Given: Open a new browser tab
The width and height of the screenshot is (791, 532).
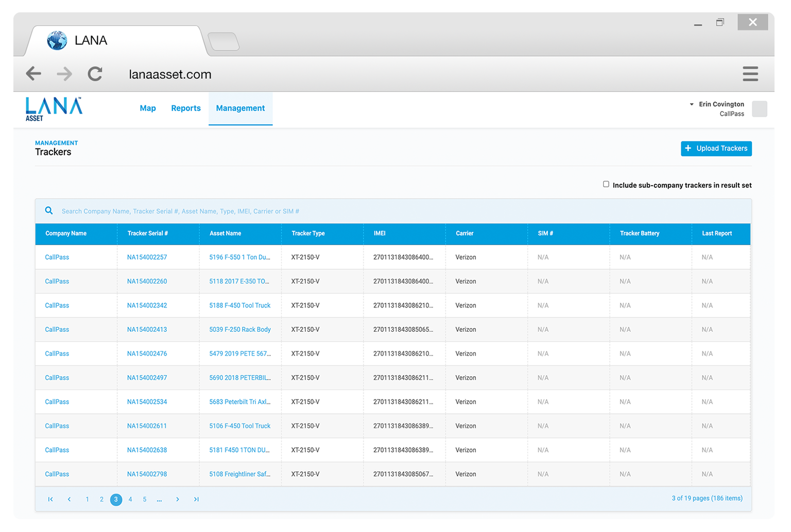Looking at the screenshot, I should coord(223,41).
